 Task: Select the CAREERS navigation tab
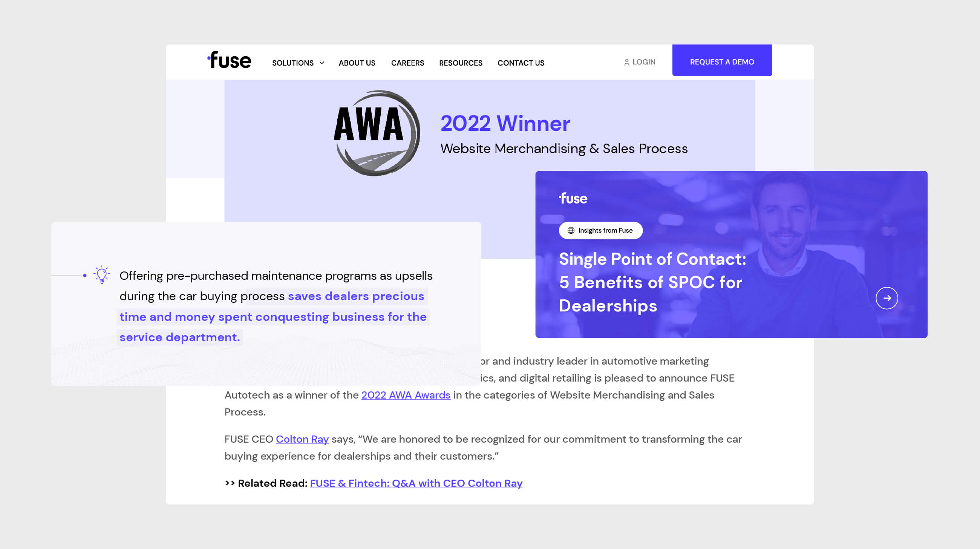[408, 63]
